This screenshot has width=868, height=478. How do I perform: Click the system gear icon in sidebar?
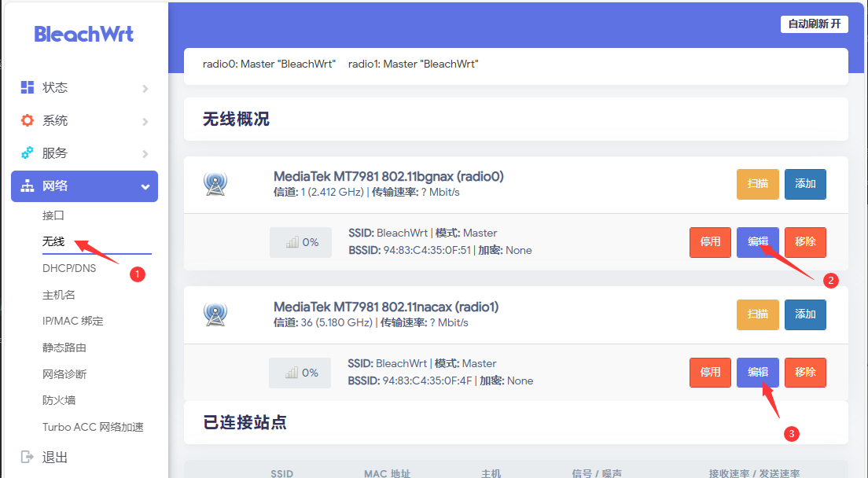pyautogui.click(x=28, y=120)
